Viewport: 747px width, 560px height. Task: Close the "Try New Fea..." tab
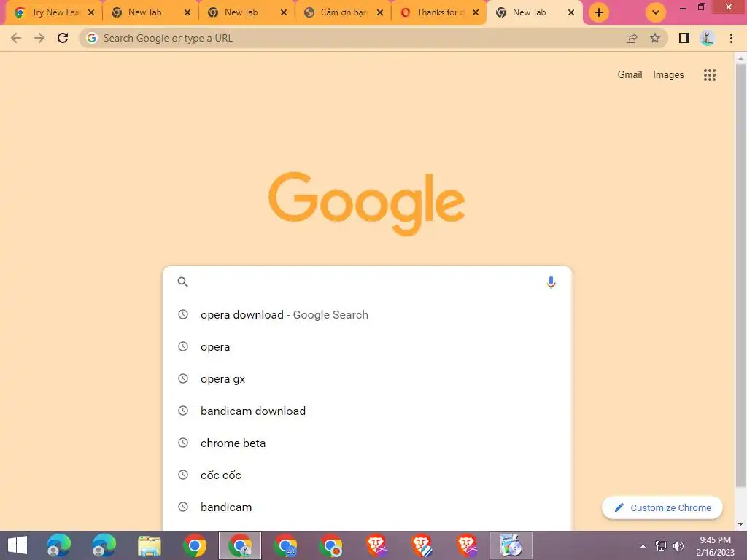click(91, 12)
